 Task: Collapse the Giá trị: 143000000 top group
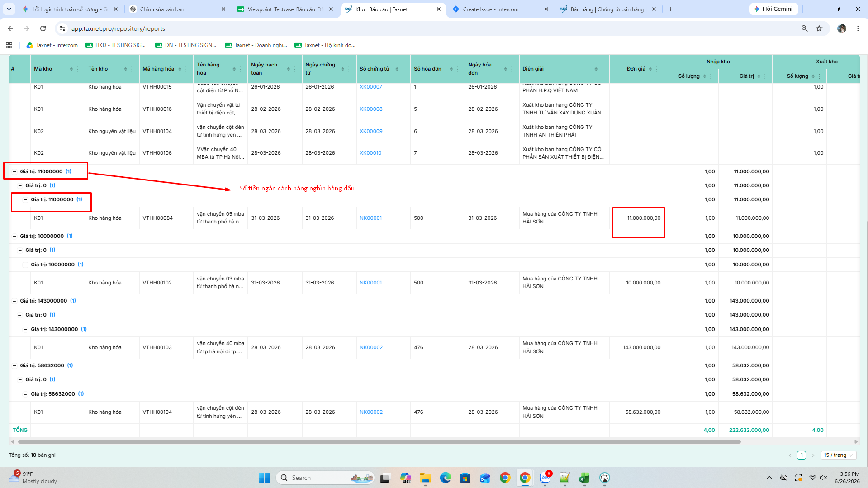point(14,301)
